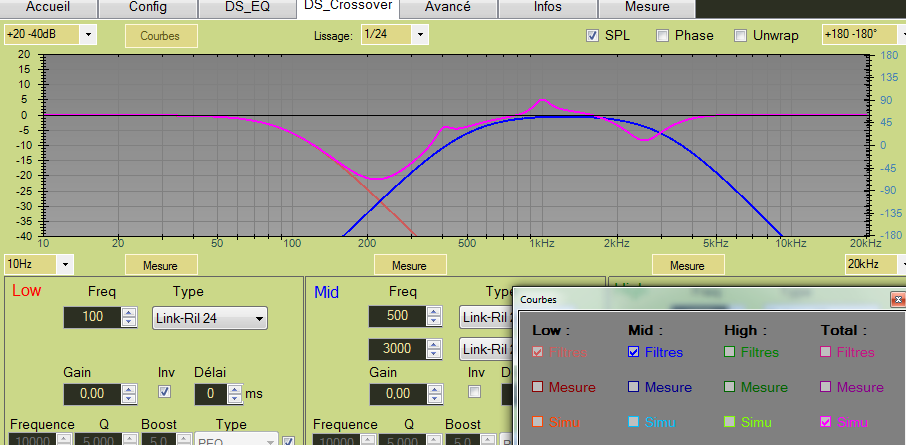This screenshot has width=906, height=445.
Task: Click the Courbes button
Action: point(160,36)
